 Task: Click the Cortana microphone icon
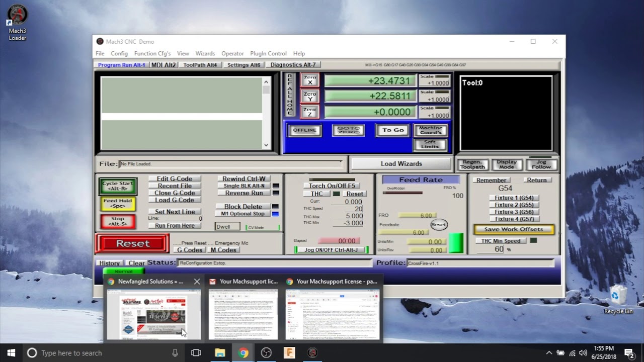click(x=175, y=353)
